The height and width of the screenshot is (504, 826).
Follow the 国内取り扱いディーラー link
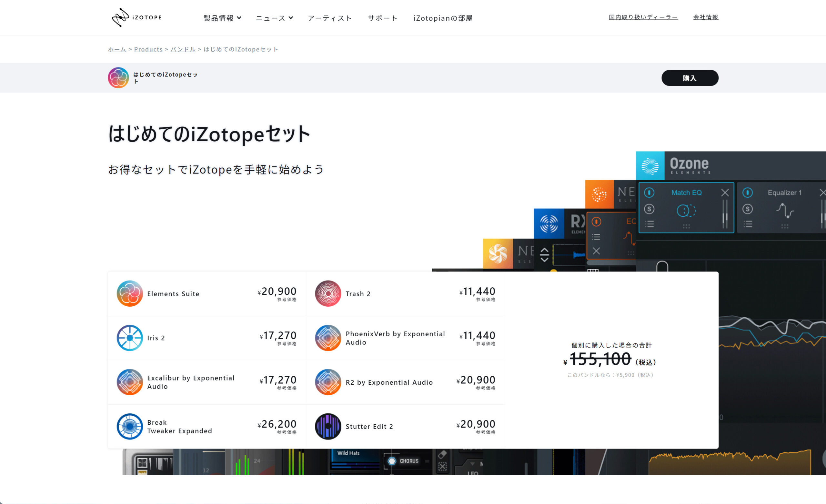(x=643, y=17)
